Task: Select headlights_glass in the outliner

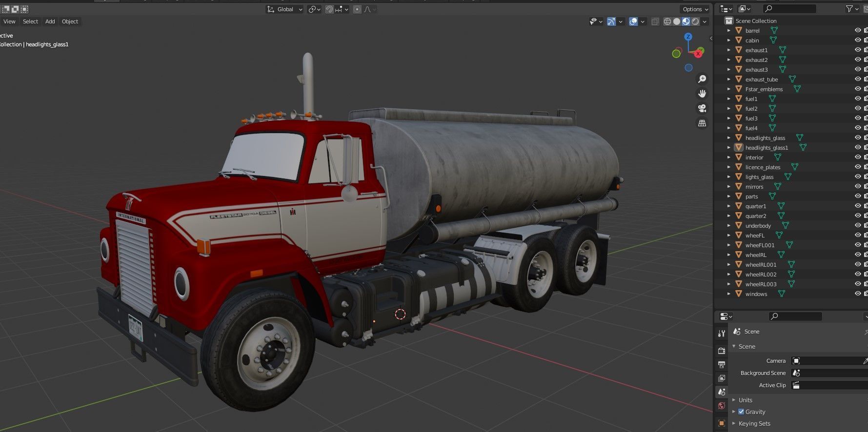Action: tap(765, 138)
